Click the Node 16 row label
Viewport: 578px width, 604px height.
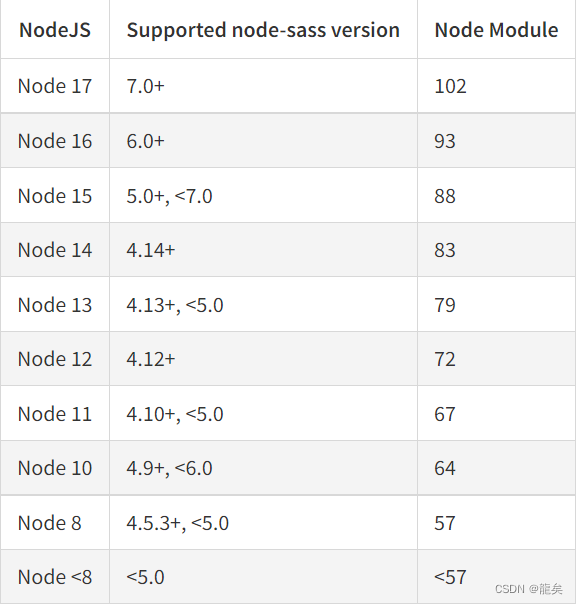tap(55, 141)
